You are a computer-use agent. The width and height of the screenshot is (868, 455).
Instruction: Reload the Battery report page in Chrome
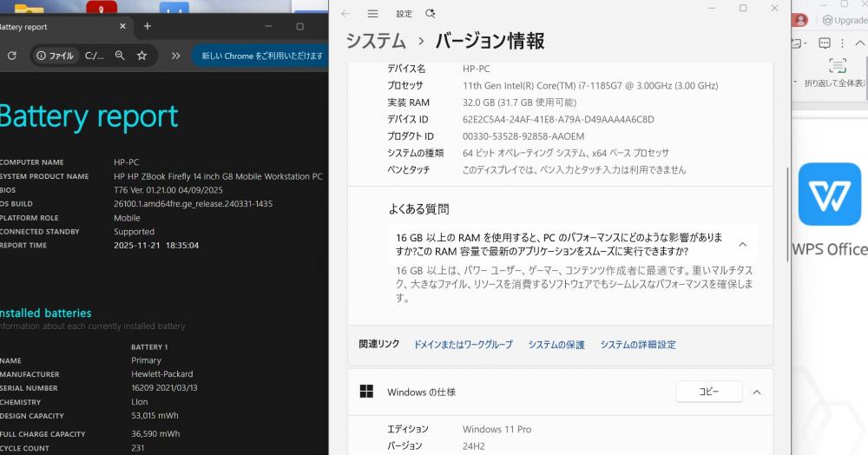tap(11, 56)
